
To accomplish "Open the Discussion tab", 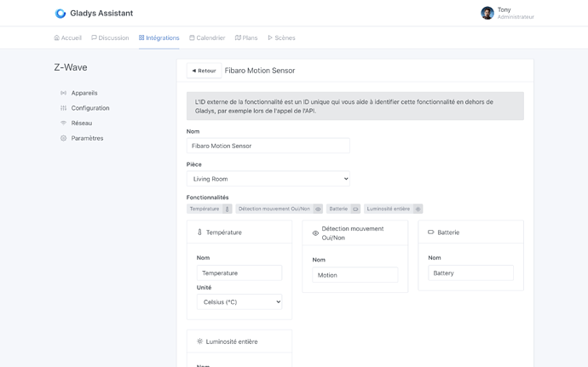I will click(110, 37).
